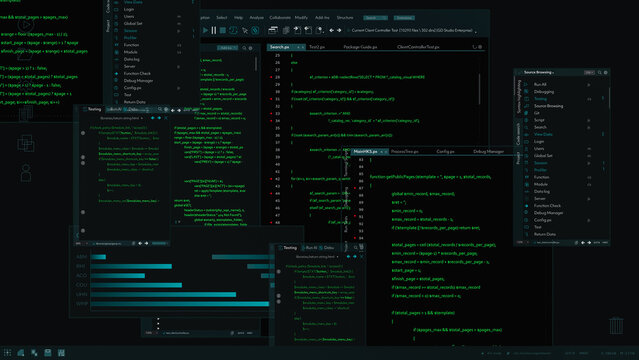Start execution with the toolbar play icon
Screen dimensions: 639x360
206,30
